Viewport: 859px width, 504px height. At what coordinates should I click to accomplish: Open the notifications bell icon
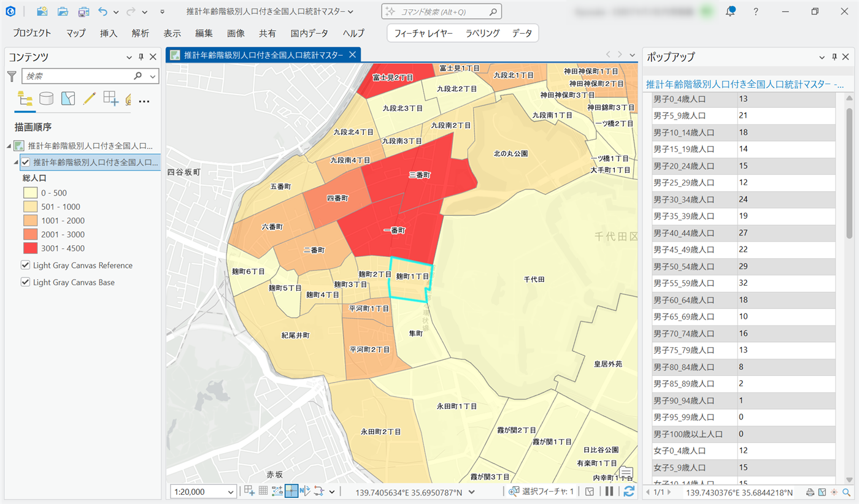[730, 12]
